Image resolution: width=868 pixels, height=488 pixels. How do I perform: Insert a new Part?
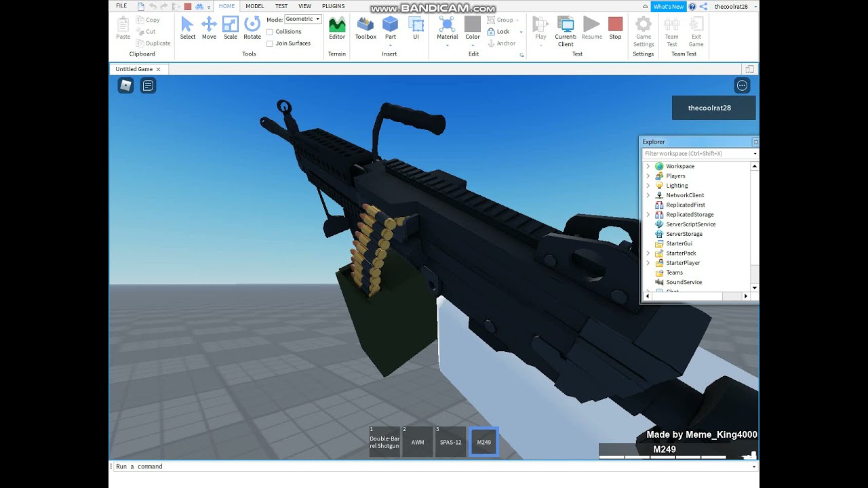(x=391, y=28)
